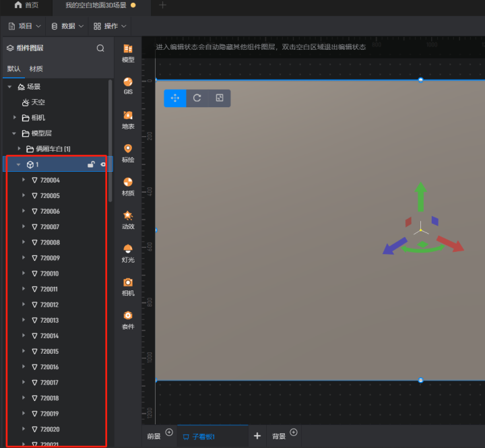Image resolution: width=485 pixels, height=448 pixels.
Task: Expand mesh node 720015
Action: point(24,351)
